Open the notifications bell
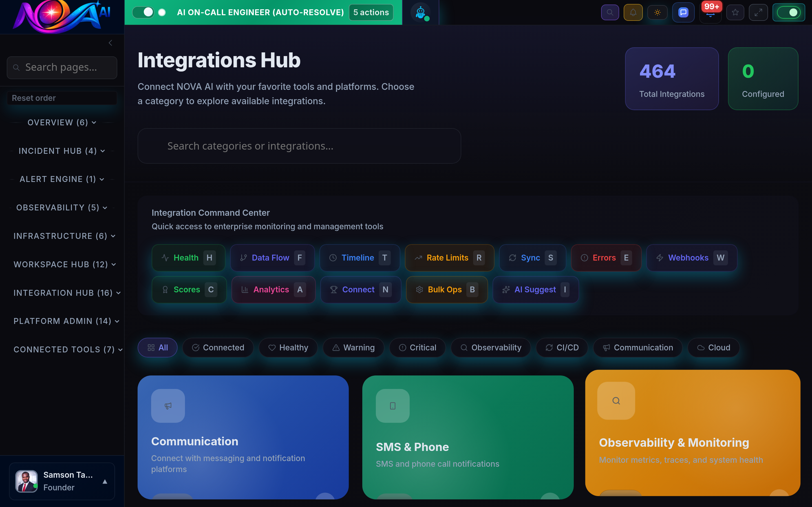The image size is (812, 507). click(x=633, y=12)
